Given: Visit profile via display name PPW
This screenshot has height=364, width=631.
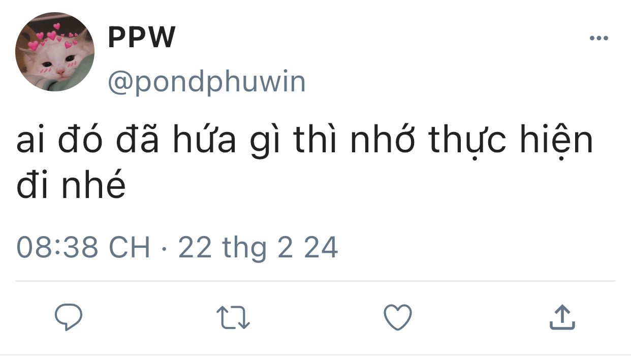Looking at the screenshot, I should [x=142, y=37].
